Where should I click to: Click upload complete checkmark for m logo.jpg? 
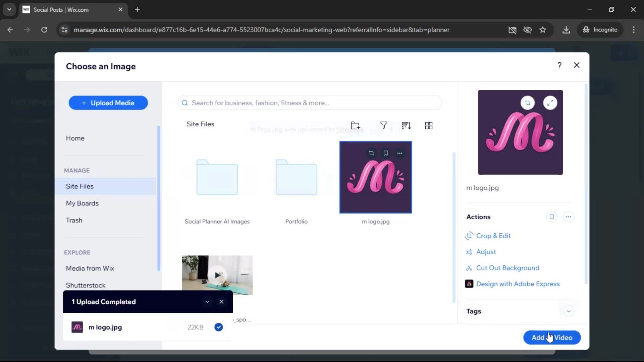click(x=219, y=327)
